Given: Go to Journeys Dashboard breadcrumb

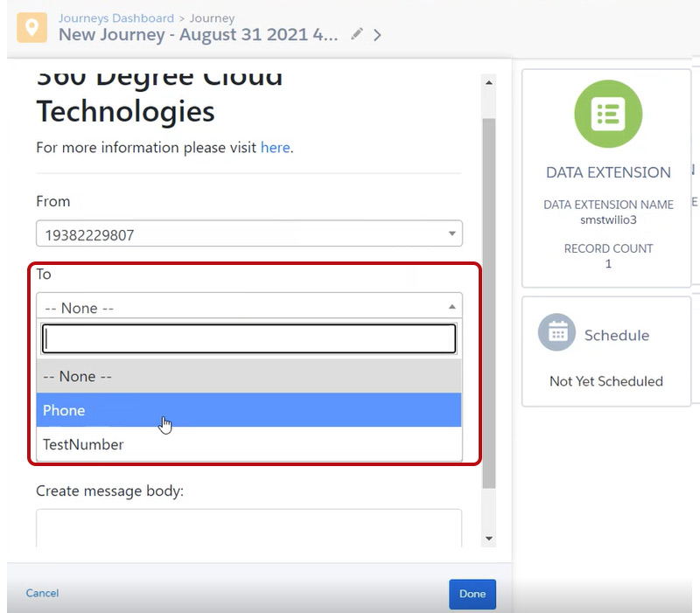Looking at the screenshot, I should 115,18.
